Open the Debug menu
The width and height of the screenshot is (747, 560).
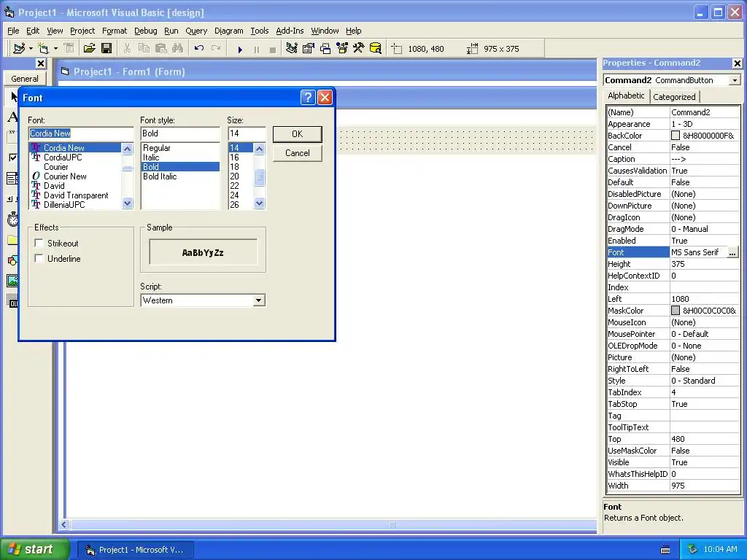coord(145,31)
